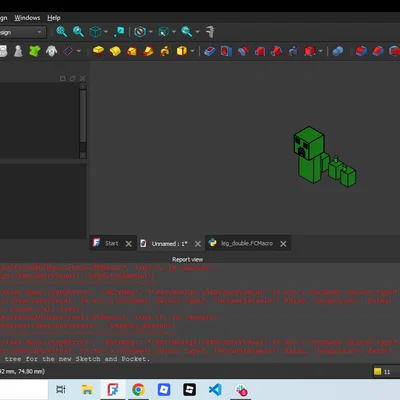Expand the zoom tools dropdown arrow
This screenshot has height=400, width=400.
[197, 32]
